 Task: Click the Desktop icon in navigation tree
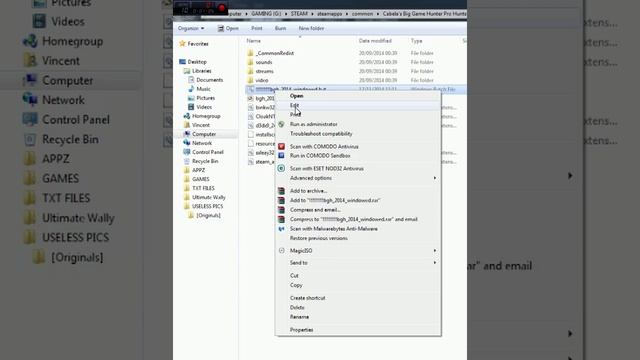point(182,62)
